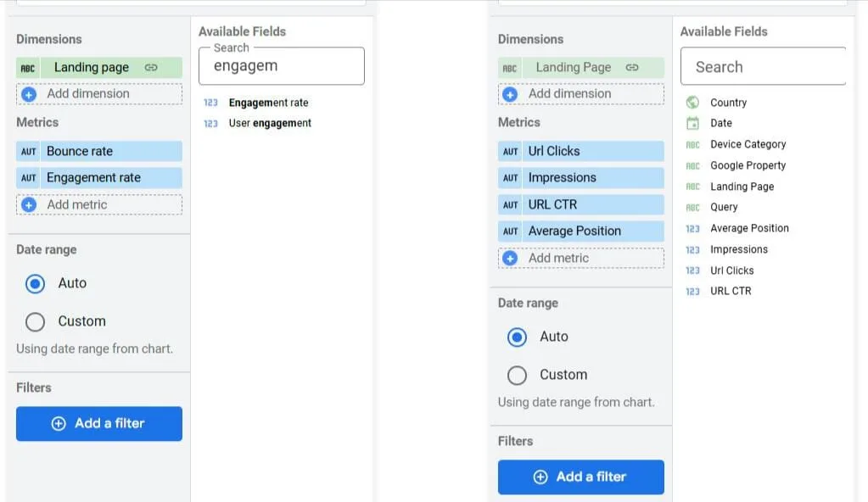Click Add a filter button on right
This screenshot has width=868, height=502.
pyautogui.click(x=580, y=477)
